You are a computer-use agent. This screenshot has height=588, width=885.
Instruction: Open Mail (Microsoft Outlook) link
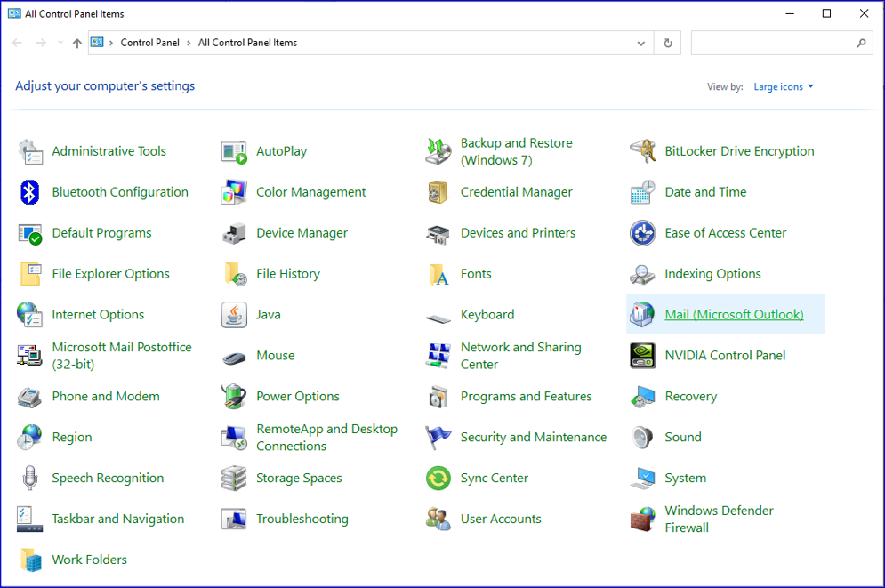(733, 314)
